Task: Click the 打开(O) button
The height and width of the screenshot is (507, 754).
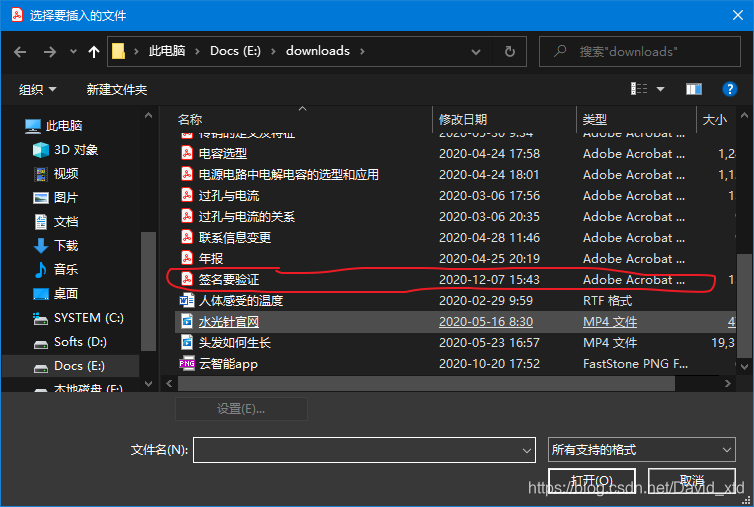Action: pyautogui.click(x=592, y=481)
